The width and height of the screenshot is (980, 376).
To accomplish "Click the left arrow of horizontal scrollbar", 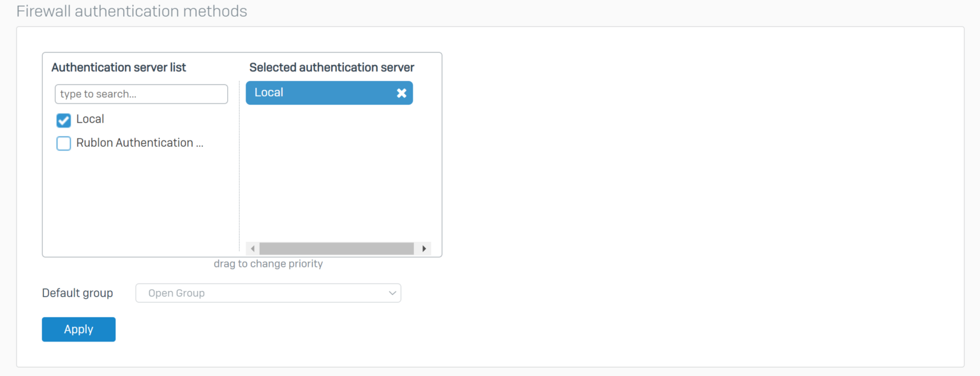I will 253,248.
